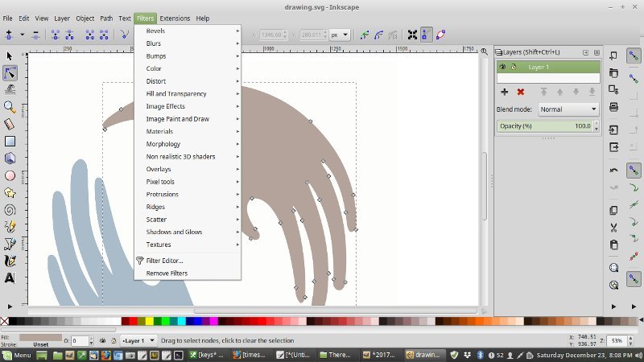Select the Text tool
The height and width of the screenshot is (362, 644).
10,278
